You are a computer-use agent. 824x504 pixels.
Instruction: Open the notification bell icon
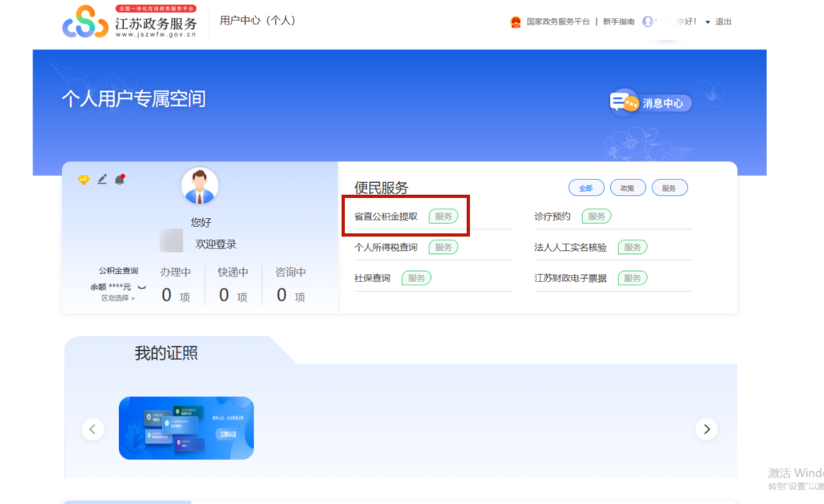120,179
